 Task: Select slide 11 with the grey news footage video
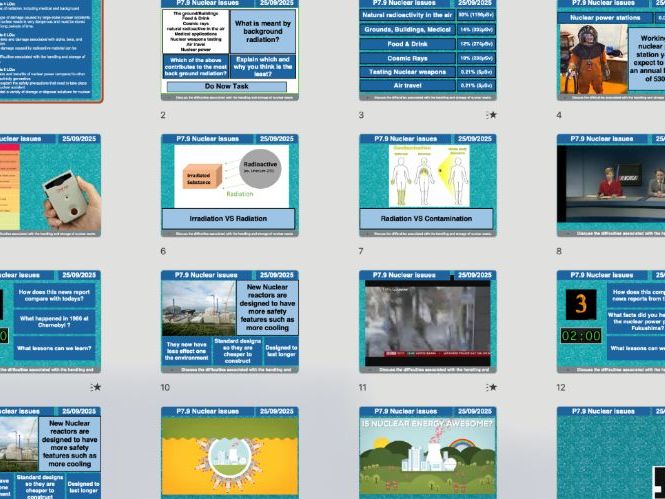428,322
